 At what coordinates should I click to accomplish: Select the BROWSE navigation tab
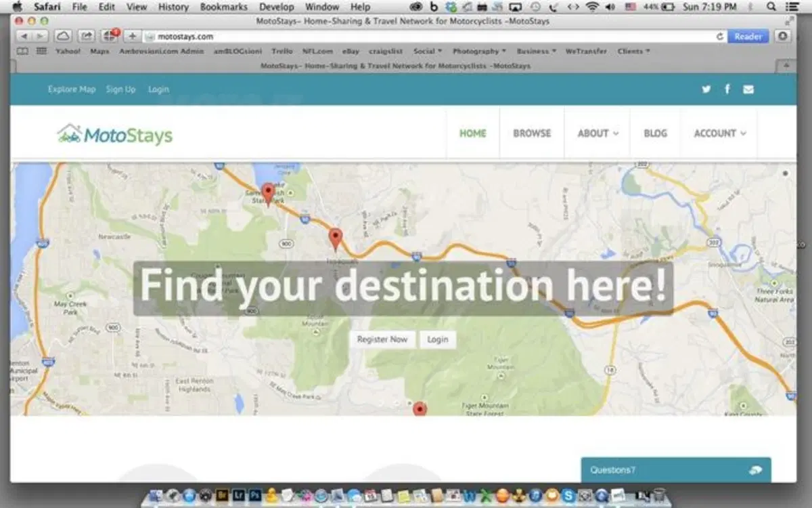(532, 133)
